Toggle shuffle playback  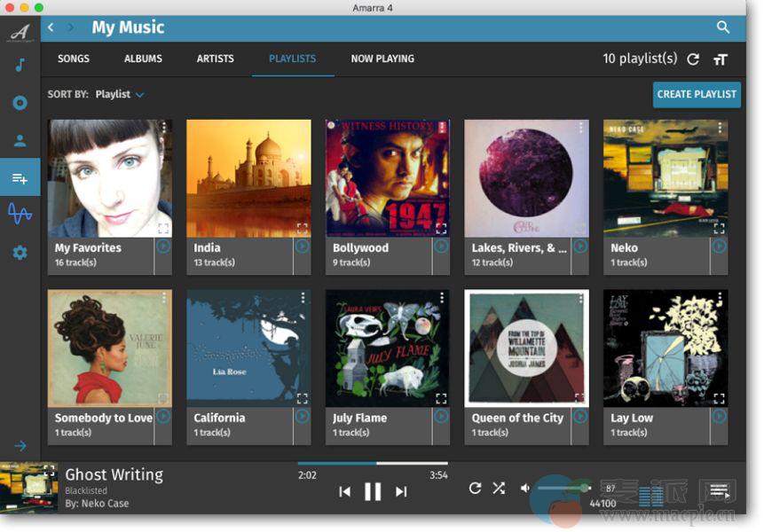click(499, 489)
